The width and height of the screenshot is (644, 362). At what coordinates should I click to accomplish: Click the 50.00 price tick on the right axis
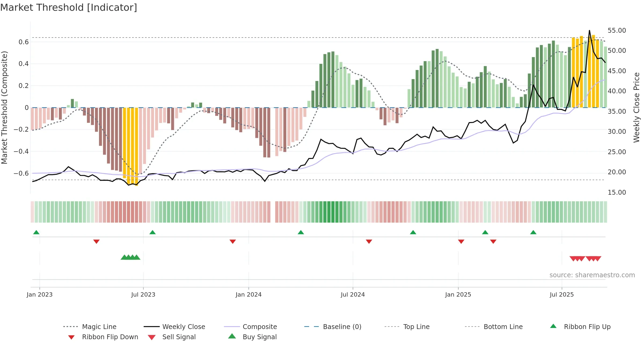(x=617, y=50)
